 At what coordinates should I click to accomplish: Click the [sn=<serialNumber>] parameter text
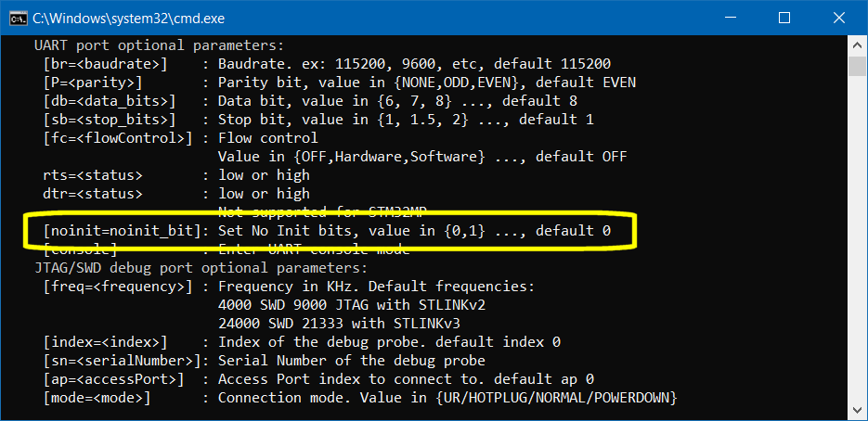point(121,361)
